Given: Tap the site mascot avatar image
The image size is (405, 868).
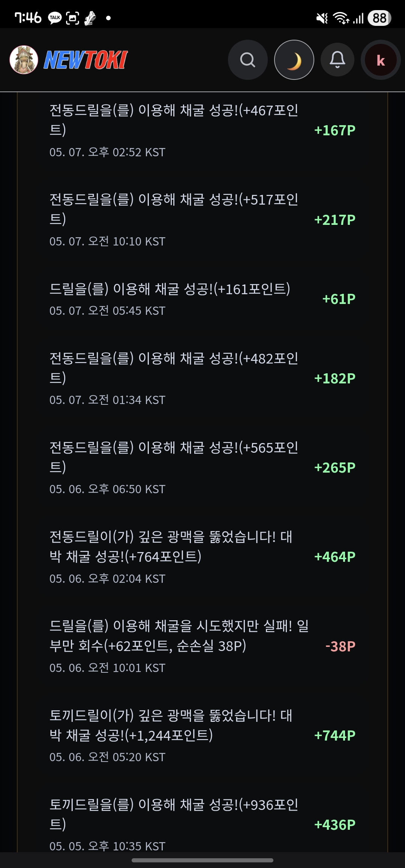Looking at the screenshot, I should point(24,60).
